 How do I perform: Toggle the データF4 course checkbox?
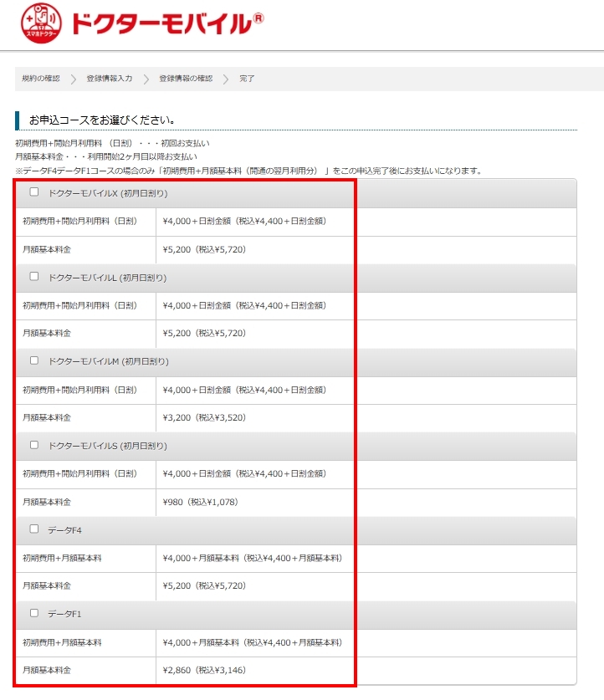(x=34, y=529)
